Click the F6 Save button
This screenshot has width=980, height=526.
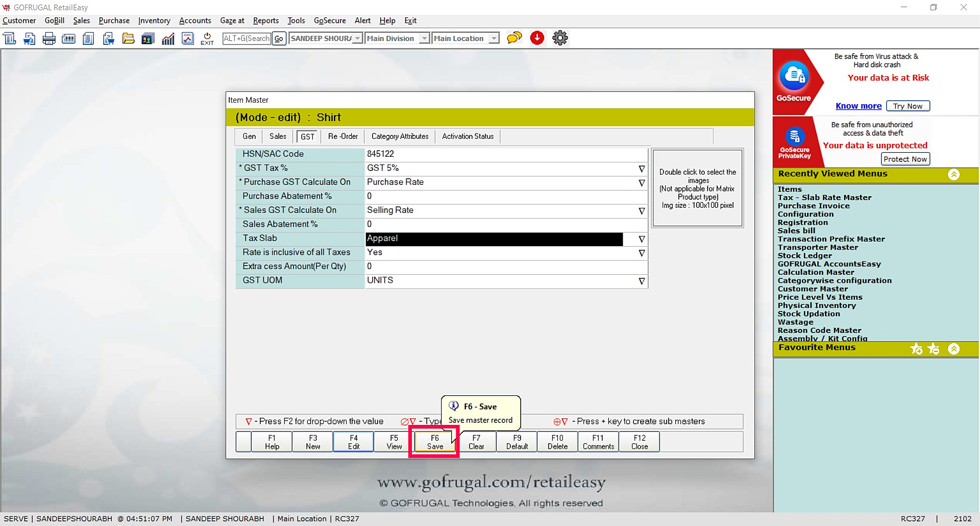pos(435,442)
